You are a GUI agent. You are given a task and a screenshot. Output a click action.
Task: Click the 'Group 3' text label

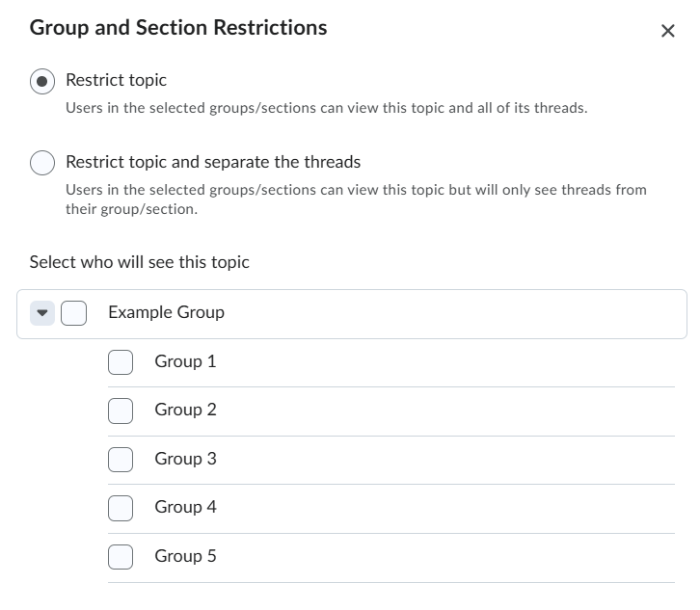[185, 459]
